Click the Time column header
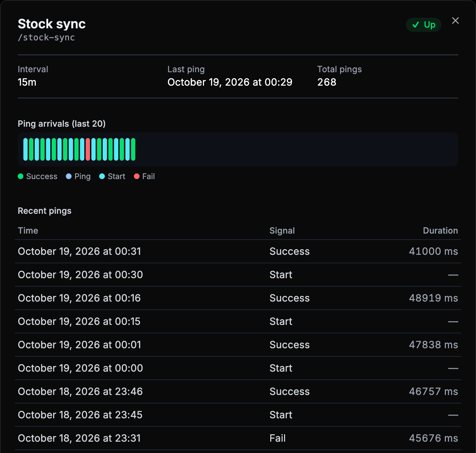This screenshot has height=453, width=476. coord(28,231)
